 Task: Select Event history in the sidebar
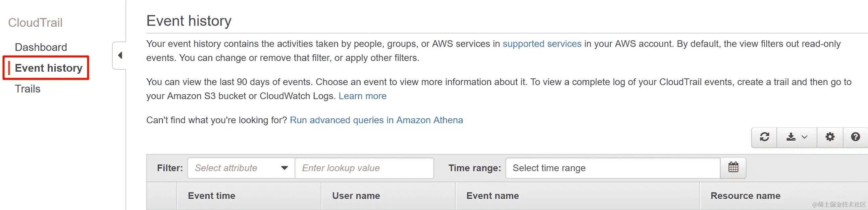[49, 68]
